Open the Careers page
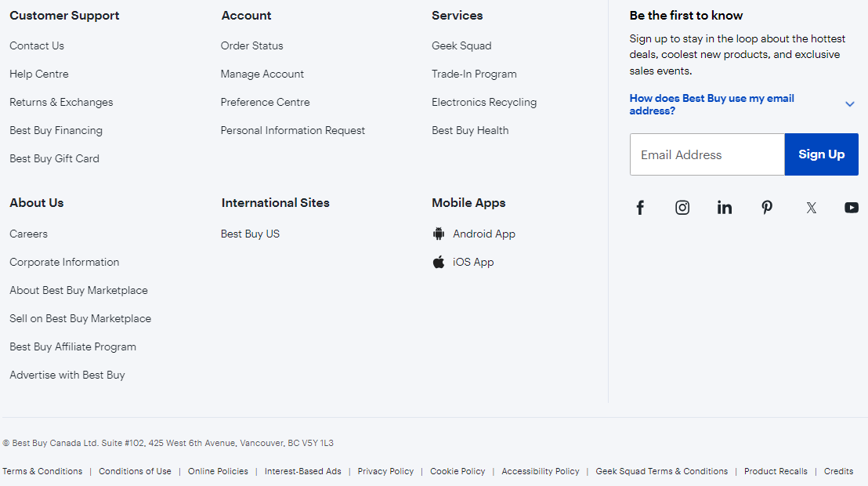The image size is (868, 486). (28, 234)
